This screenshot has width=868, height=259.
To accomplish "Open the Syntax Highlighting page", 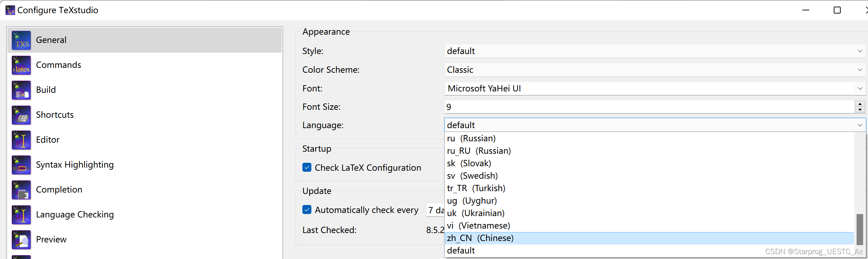I will click(145, 165).
